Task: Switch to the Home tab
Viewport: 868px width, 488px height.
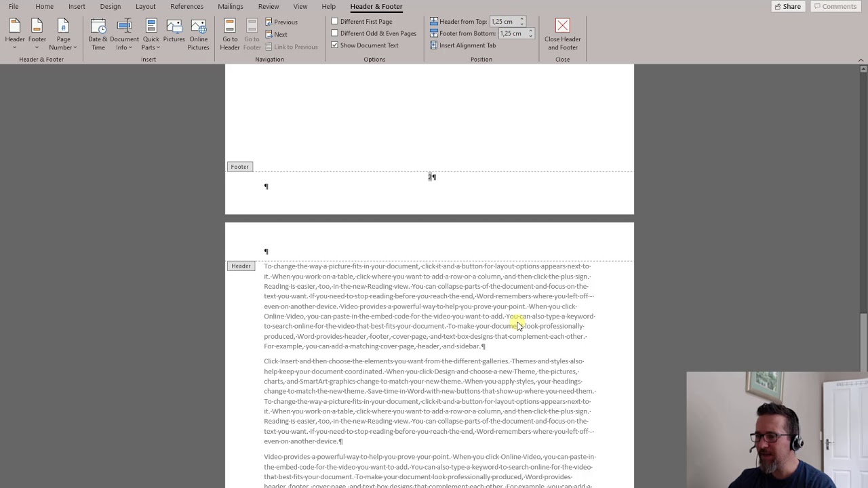Action: [x=44, y=6]
